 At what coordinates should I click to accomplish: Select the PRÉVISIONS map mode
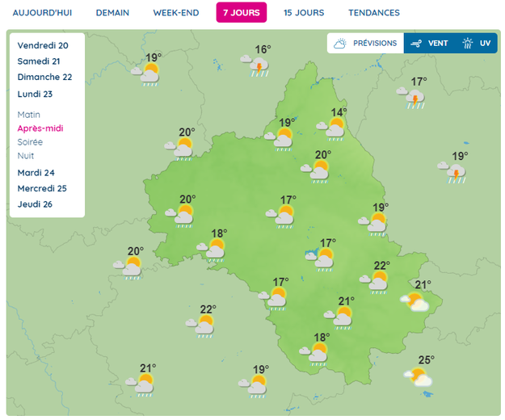(x=365, y=43)
